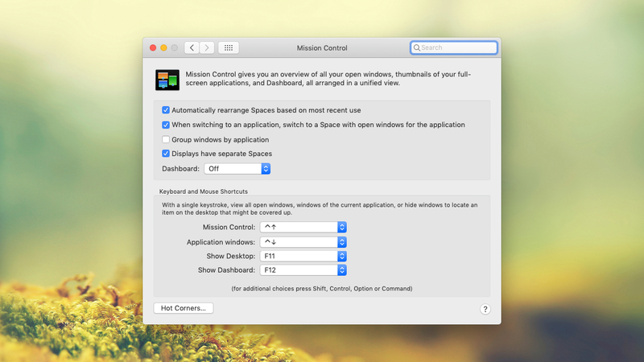
Task: Click the Mission Control pane icon
Action: (x=167, y=80)
